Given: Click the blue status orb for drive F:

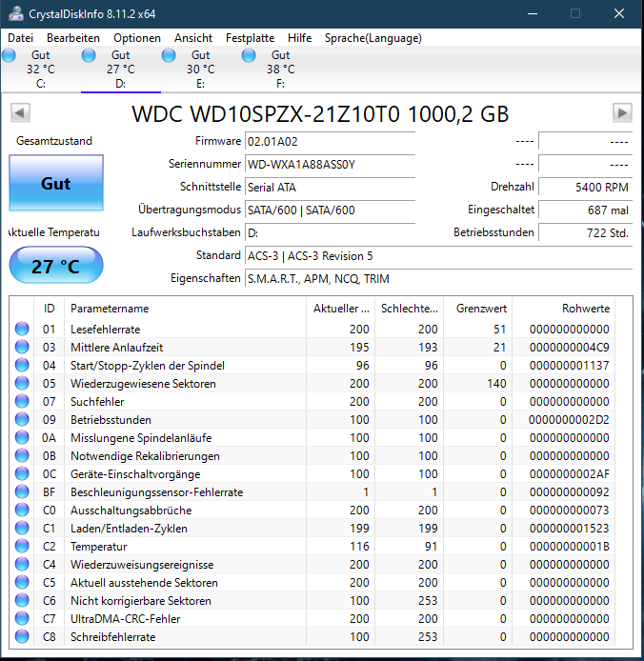Looking at the screenshot, I should click(249, 55).
